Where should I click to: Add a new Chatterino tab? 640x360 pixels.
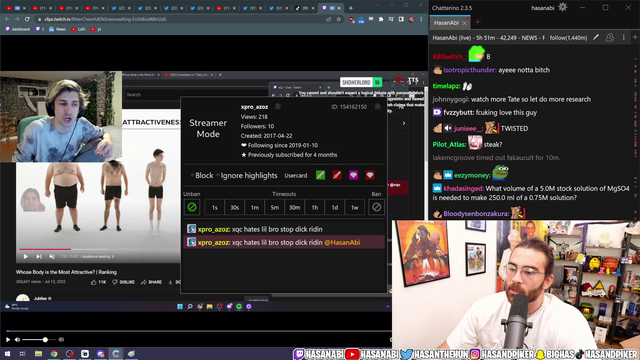click(x=478, y=22)
